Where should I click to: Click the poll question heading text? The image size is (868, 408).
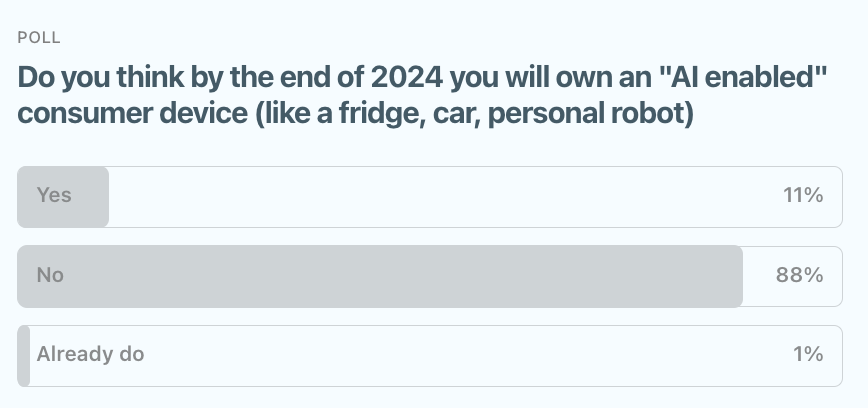420,95
